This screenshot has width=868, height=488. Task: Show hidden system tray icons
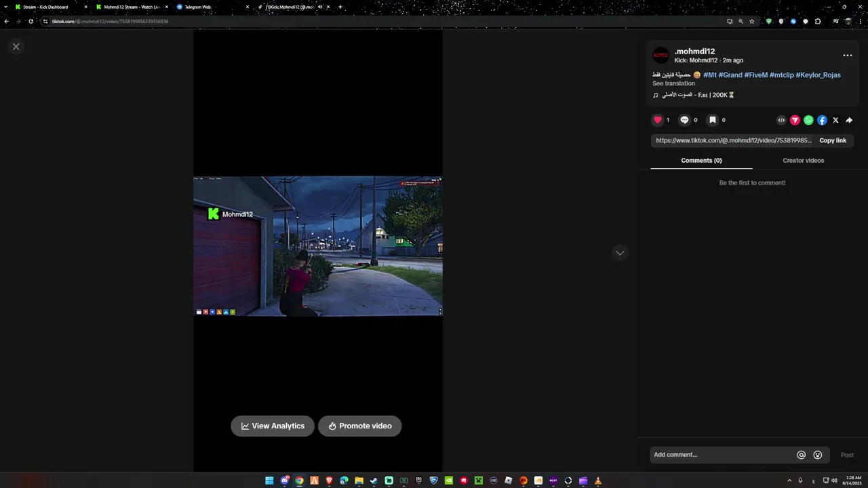pos(789,481)
